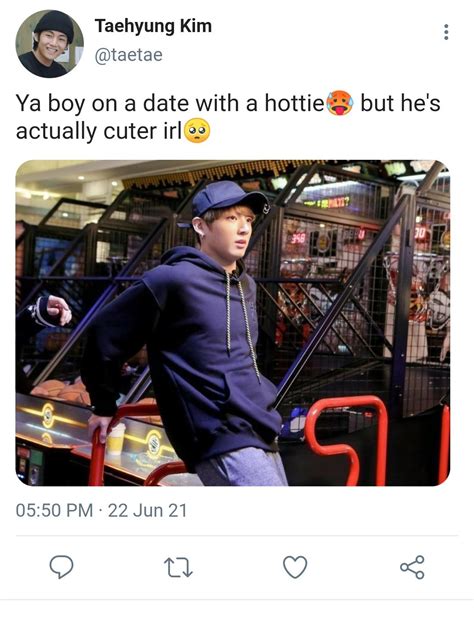The height and width of the screenshot is (619, 474).
Task: Tap the red railing in the photo
Action: tap(345, 439)
